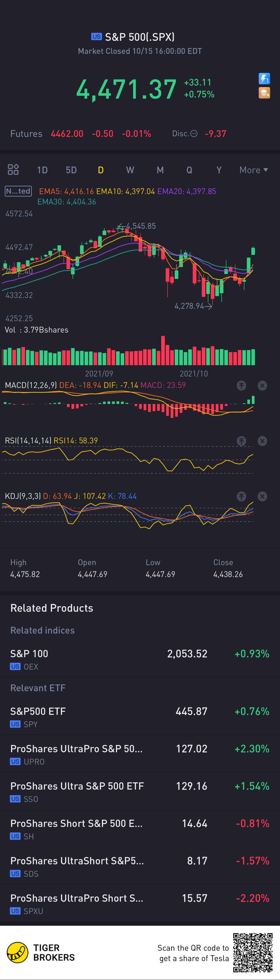Switch to the 5D chart tab
The image size is (280, 980).
pos(71,170)
